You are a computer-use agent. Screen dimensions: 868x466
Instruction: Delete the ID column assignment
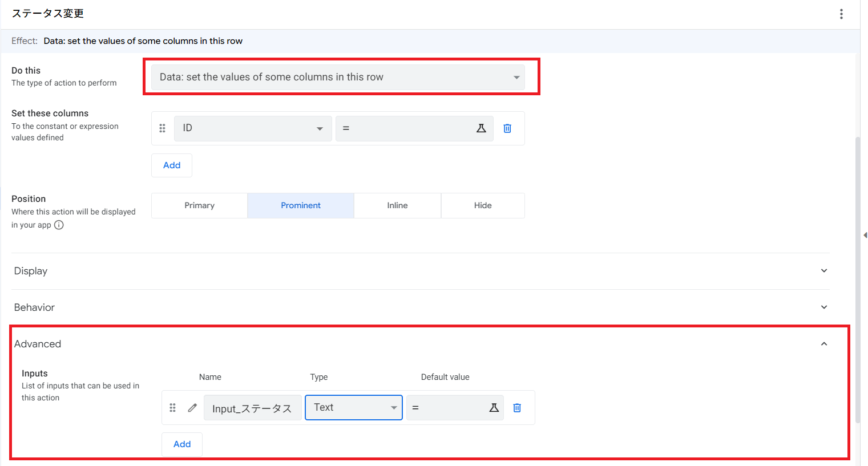507,128
